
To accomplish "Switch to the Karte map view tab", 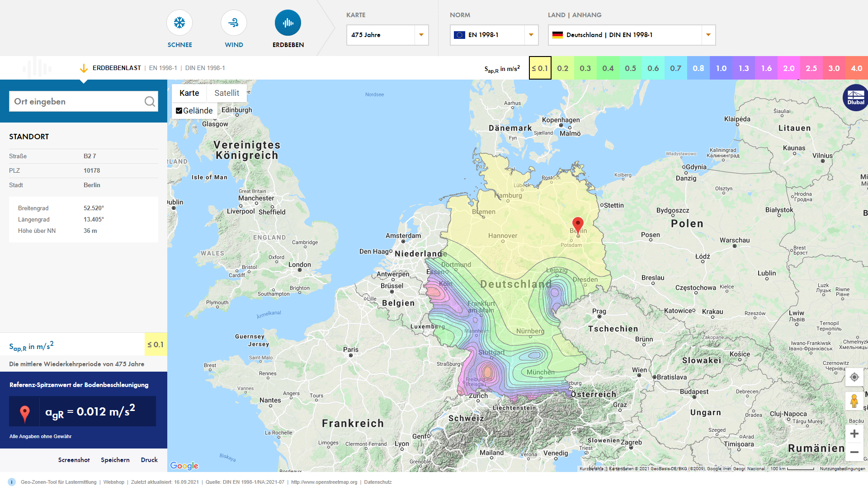I will (x=189, y=93).
